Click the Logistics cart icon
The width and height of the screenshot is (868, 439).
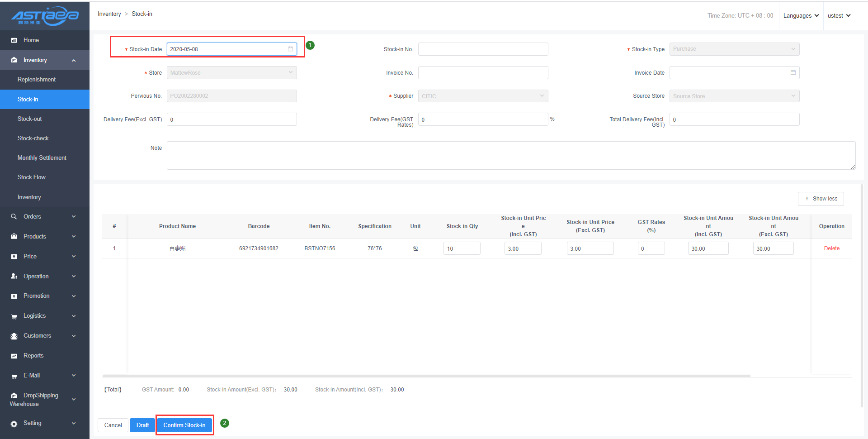point(14,316)
